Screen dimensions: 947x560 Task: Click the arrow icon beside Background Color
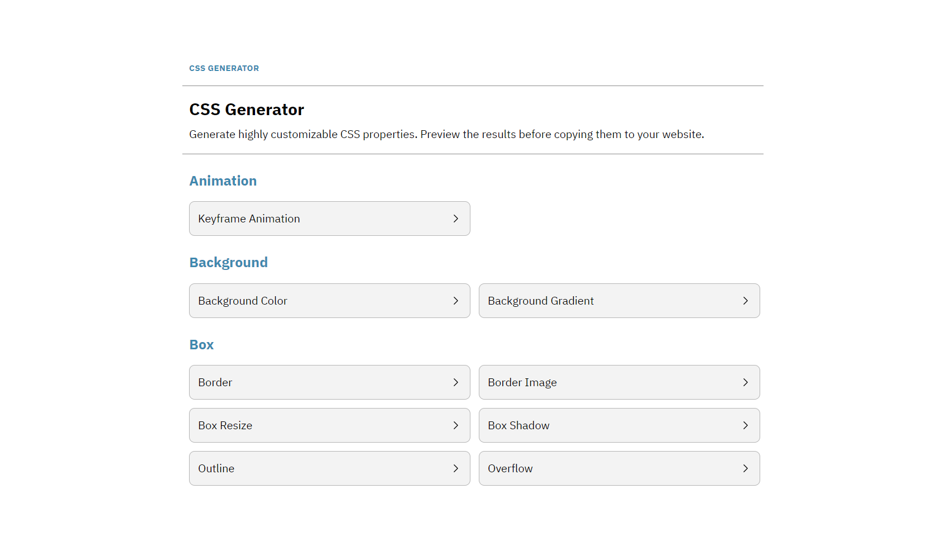tap(456, 301)
